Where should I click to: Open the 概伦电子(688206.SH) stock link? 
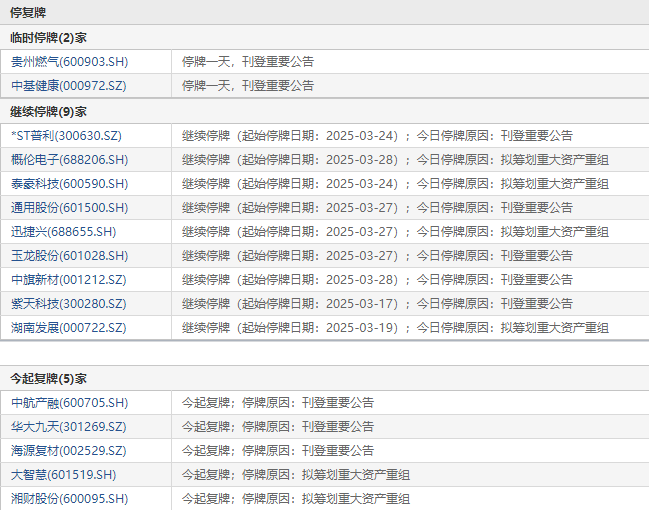coord(70,160)
